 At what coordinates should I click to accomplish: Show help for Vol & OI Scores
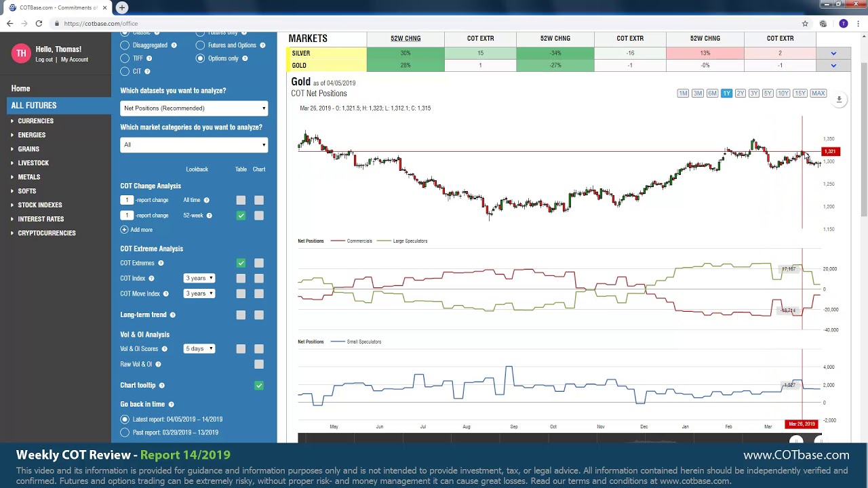(x=164, y=349)
